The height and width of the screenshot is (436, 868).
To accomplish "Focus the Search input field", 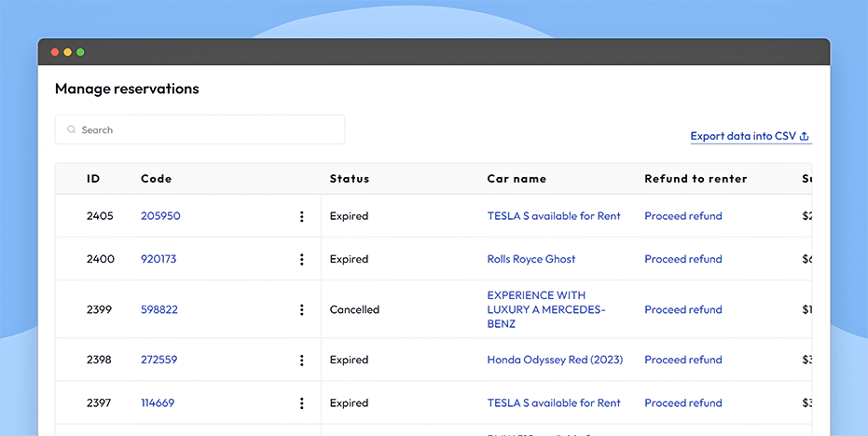I will pos(200,129).
